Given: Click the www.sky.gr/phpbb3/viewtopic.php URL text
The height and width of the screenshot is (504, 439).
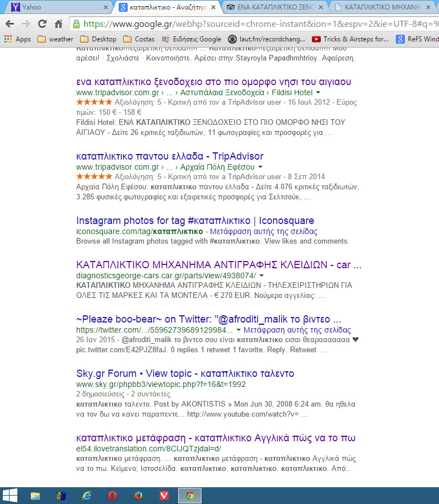Looking at the screenshot, I should tap(161, 384).
